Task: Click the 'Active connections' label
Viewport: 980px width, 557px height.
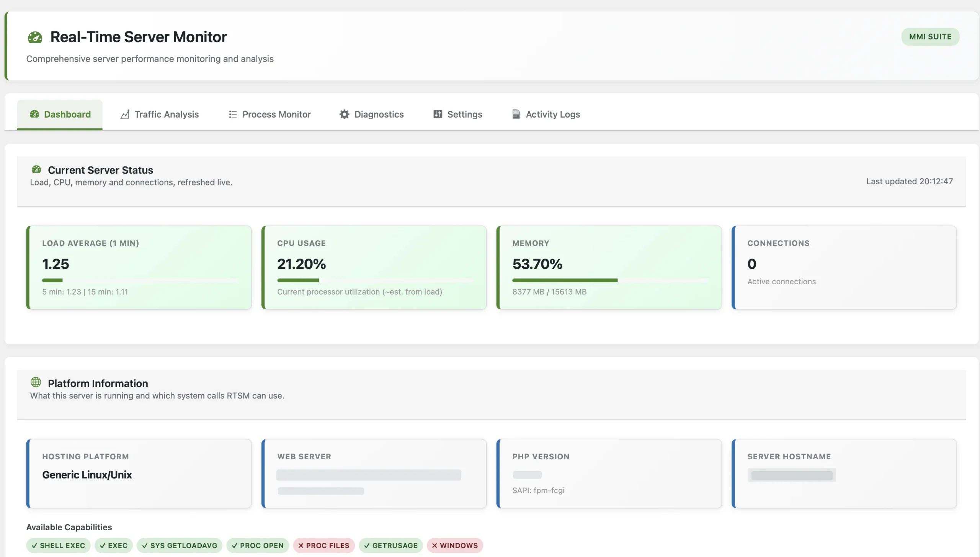Action: coord(781,282)
